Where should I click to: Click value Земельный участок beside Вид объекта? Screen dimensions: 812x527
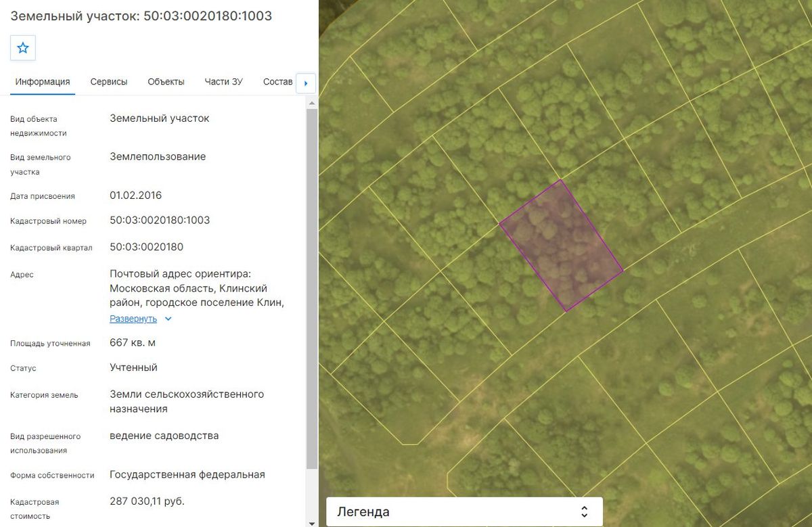[160, 118]
